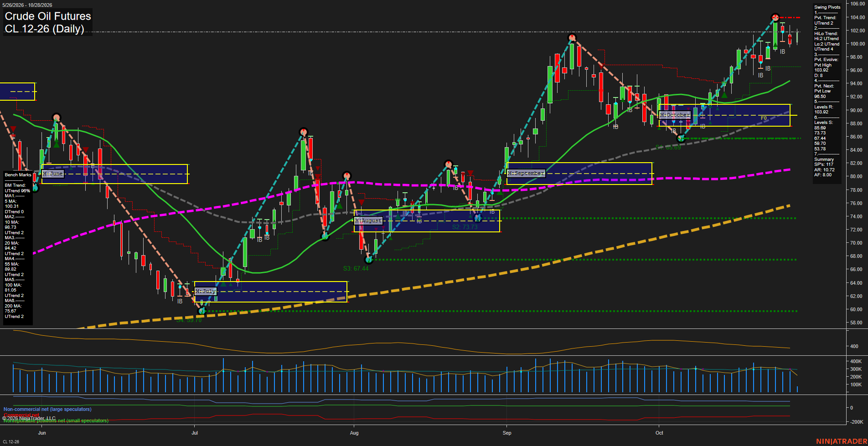Image resolution: width=868 pixels, height=446 pixels.
Task: Click the S4: 59.70 support level label
Action: tap(189, 320)
